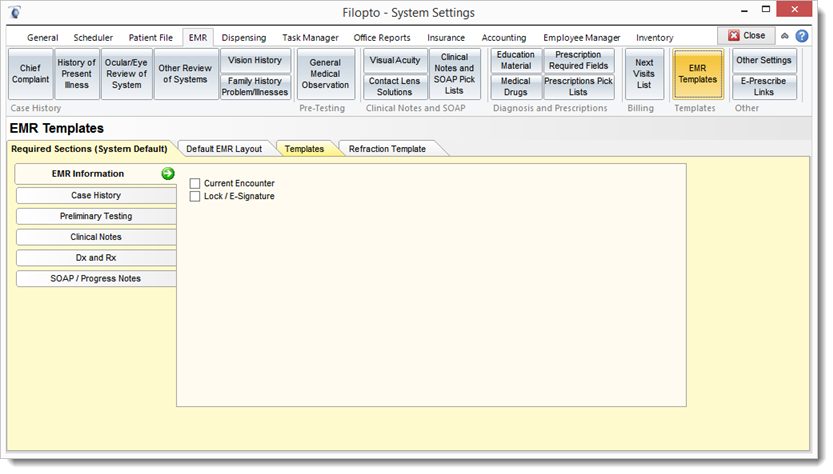Open Other Review of Systems
833x474 pixels.
tap(185, 74)
